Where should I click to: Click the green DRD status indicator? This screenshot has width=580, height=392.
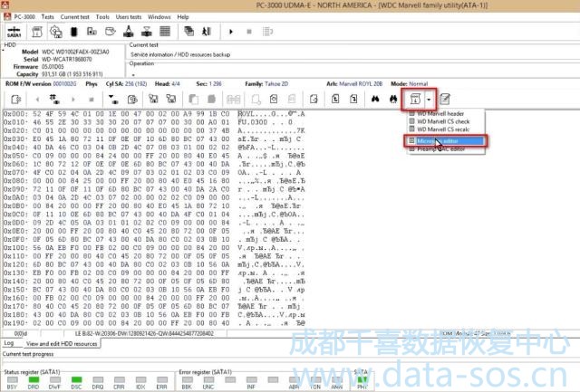(34, 382)
